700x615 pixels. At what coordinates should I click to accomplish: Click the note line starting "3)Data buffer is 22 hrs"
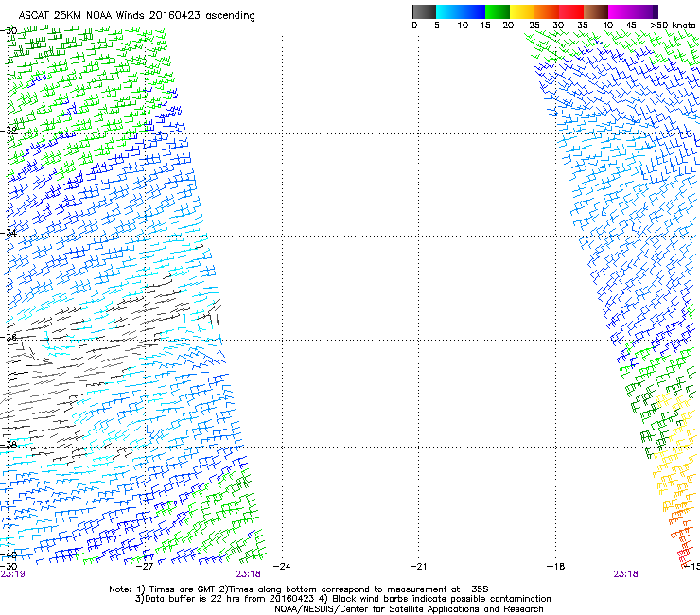pos(342,599)
